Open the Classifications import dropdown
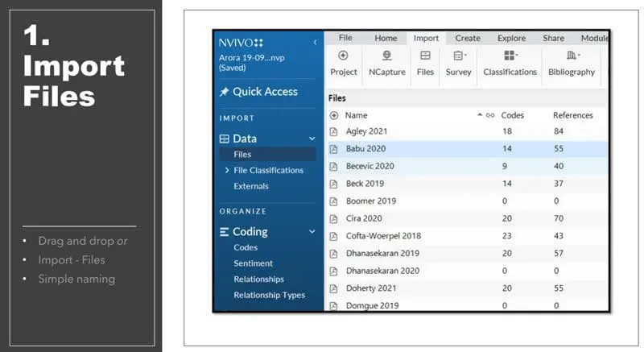The width and height of the screenshot is (644, 352). point(511,55)
